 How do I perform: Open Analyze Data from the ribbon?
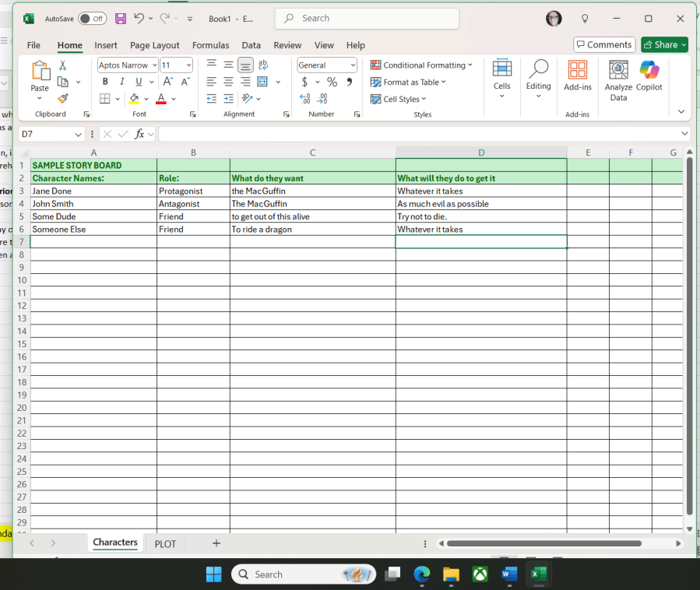click(618, 81)
